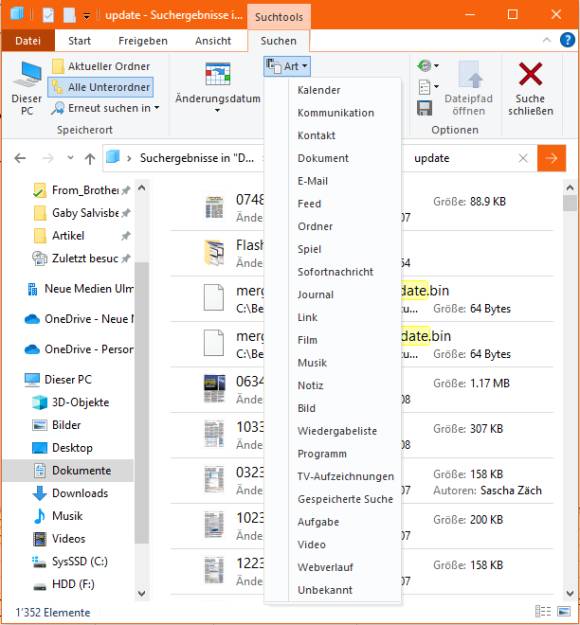580x625 pixels.
Task: Click the orange search arrow button
Action: [551, 158]
